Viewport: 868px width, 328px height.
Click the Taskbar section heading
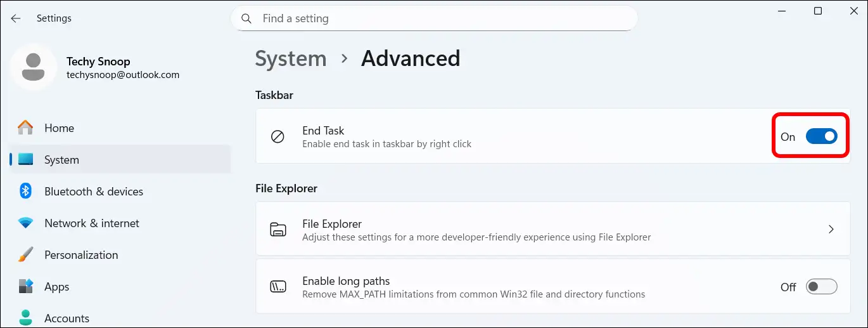tap(274, 95)
